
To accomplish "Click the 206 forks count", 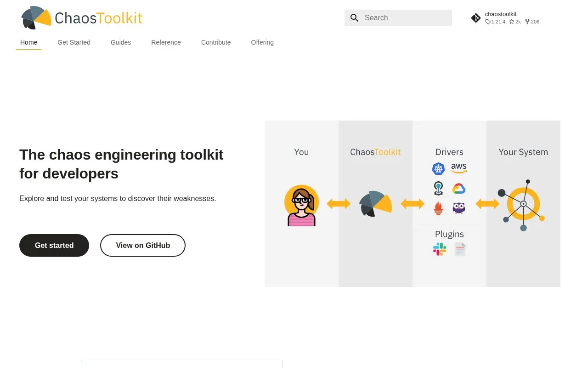I will coord(532,22).
